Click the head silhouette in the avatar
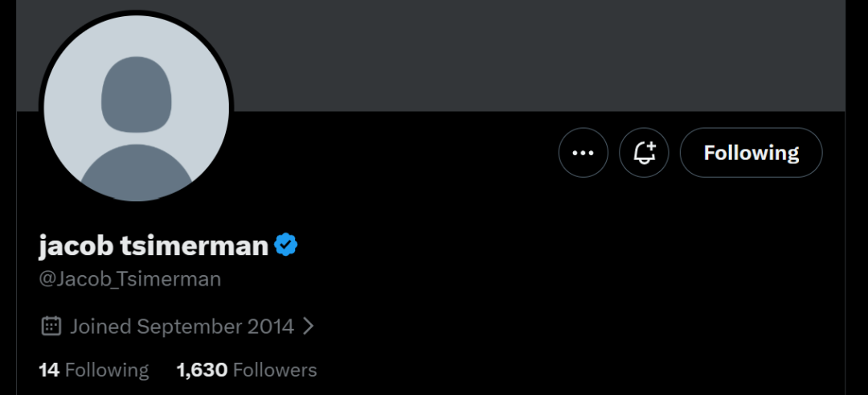Screen dimensions: 868x395 136,94
